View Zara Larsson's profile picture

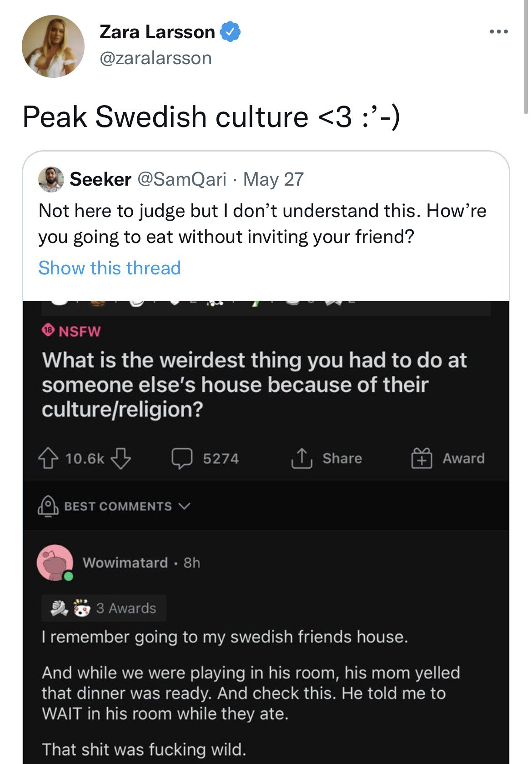53,46
